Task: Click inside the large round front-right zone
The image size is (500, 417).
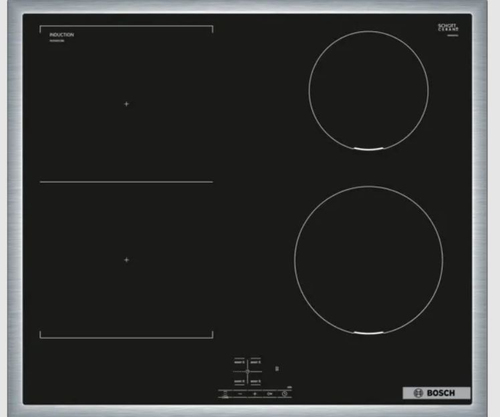Action: (369, 260)
